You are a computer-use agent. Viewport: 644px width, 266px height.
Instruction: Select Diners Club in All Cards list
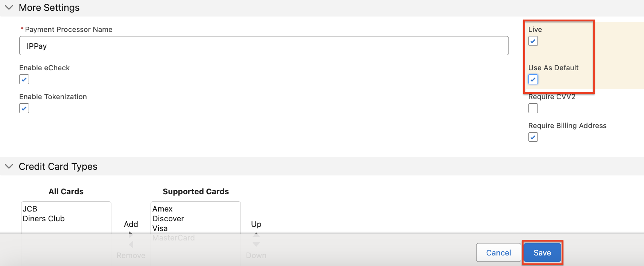click(44, 219)
